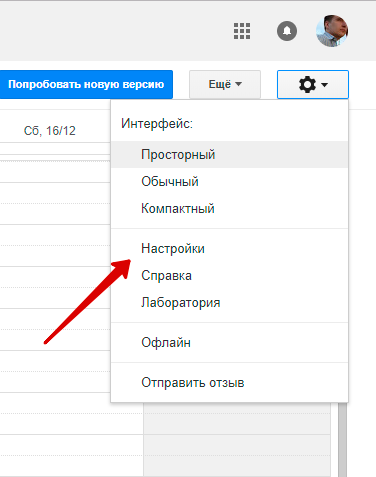Screen dimensions: 376x477
Task: Open the Google apps grid
Action: pos(242,31)
